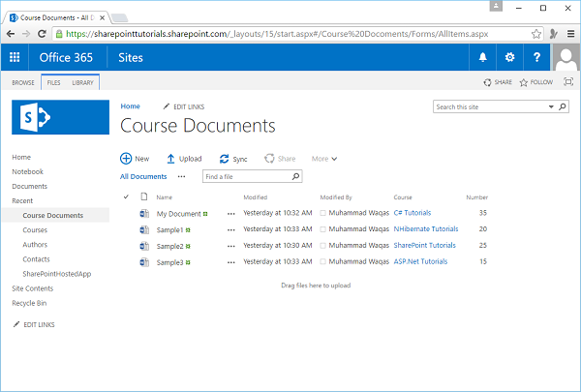Open the ellipsis menu for Sample1

(230, 229)
